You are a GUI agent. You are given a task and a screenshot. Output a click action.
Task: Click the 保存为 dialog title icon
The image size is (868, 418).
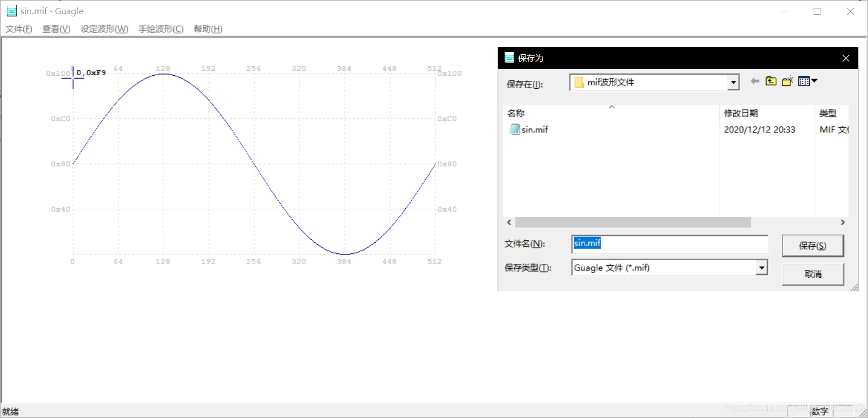point(509,58)
